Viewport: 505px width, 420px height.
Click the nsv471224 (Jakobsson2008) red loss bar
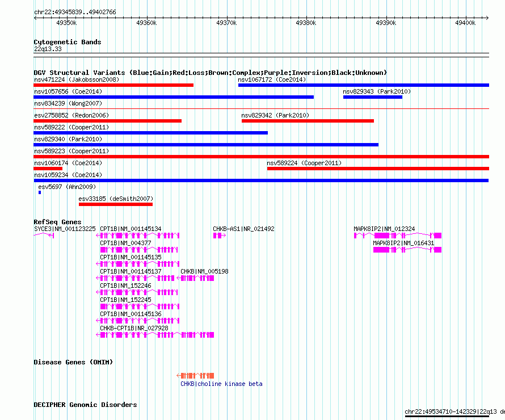tap(113, 85)
